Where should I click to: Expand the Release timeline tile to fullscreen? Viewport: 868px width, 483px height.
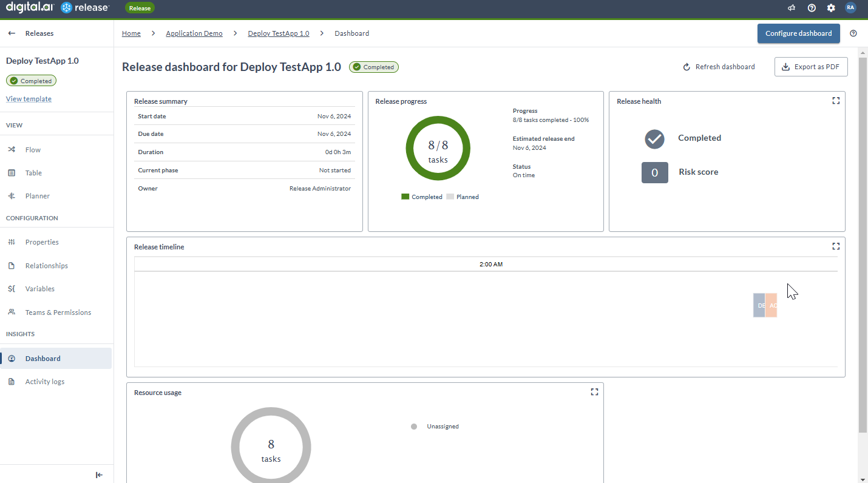(836, 246)
